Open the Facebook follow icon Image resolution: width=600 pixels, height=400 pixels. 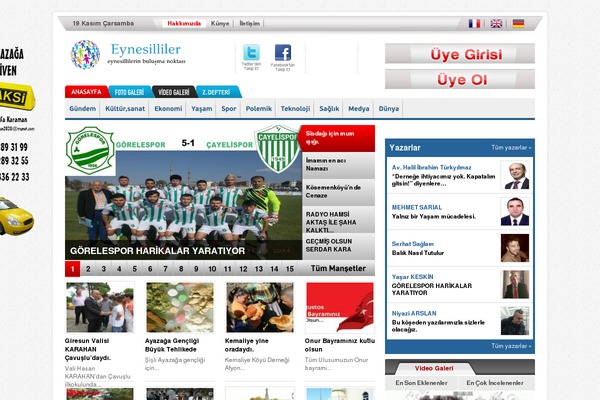click(x=283, y=53)
